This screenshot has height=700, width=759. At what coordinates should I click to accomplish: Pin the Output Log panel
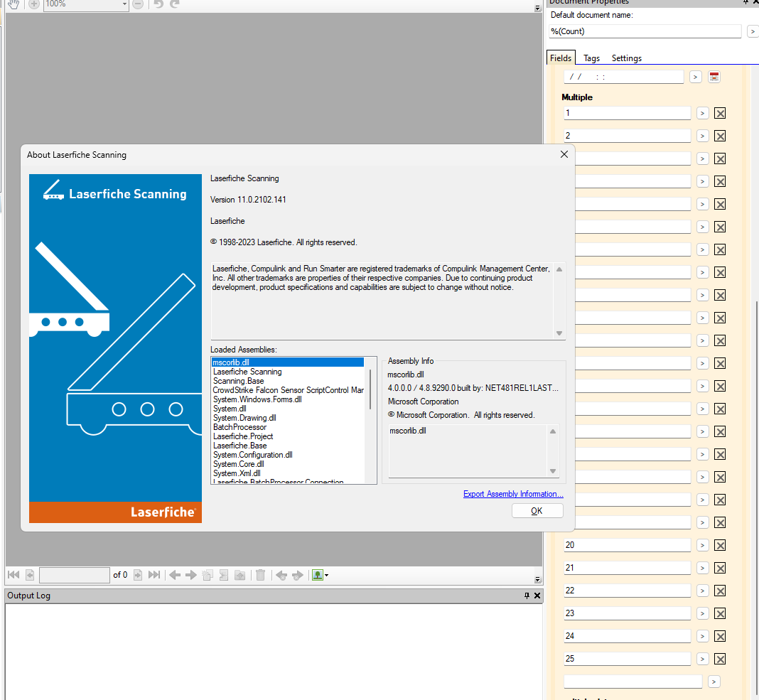click(527, 596)
